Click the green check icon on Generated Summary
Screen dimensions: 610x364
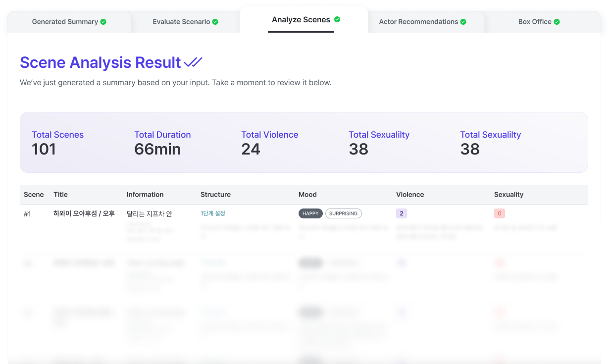click(x=103, y=22)
